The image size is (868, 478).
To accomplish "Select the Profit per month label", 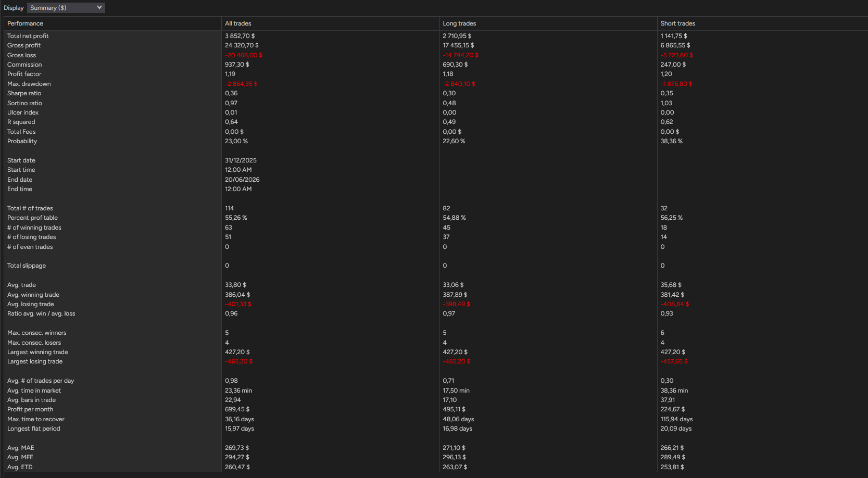I will pos(30,409).
